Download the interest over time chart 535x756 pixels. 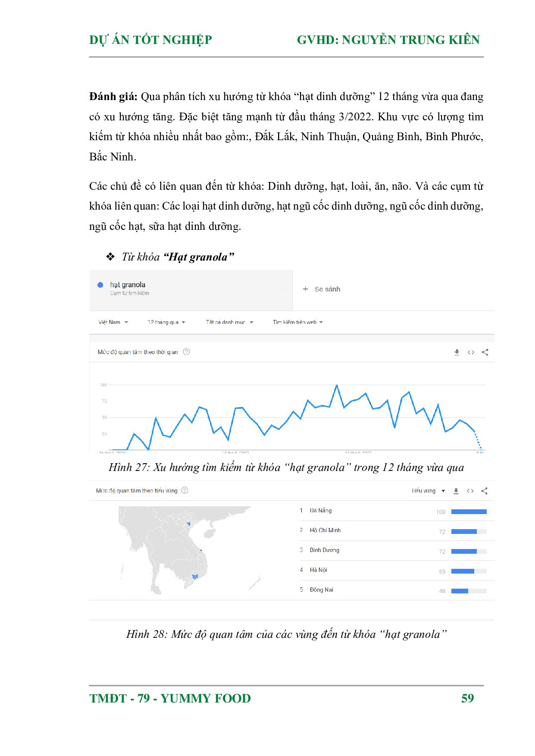[x=457, y=352]
